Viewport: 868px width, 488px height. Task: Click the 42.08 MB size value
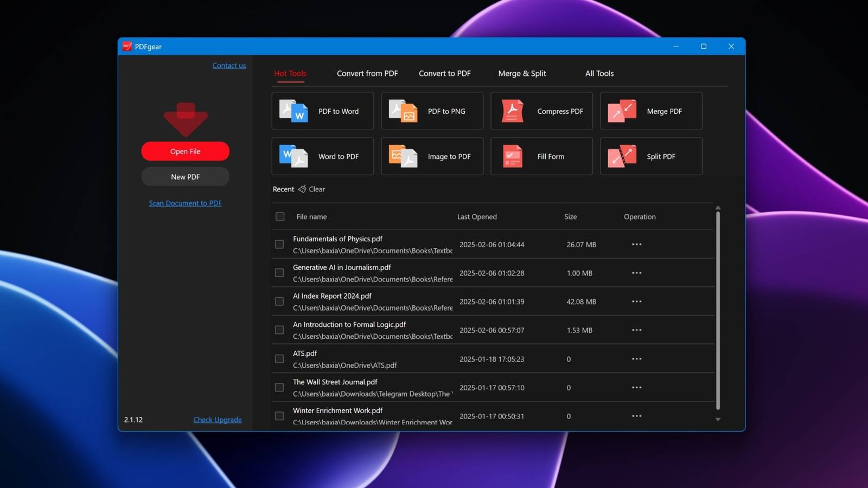pyautogui.click(x=582, y=301)
